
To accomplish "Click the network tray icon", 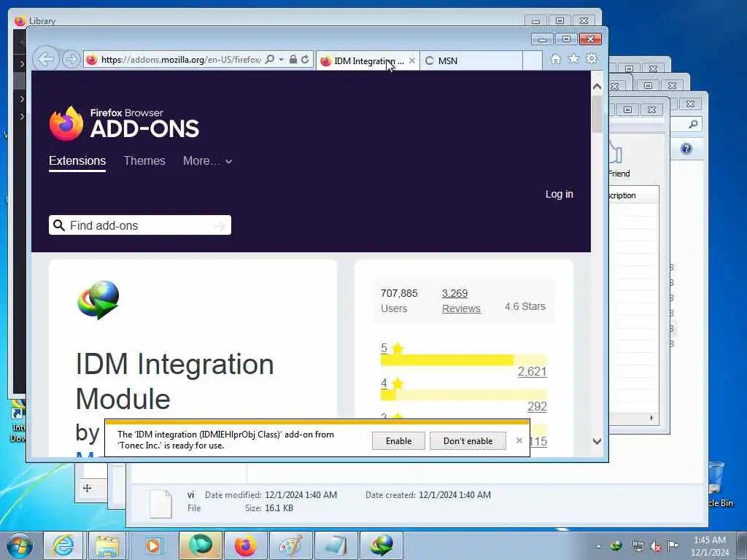I will click(638, 546).
